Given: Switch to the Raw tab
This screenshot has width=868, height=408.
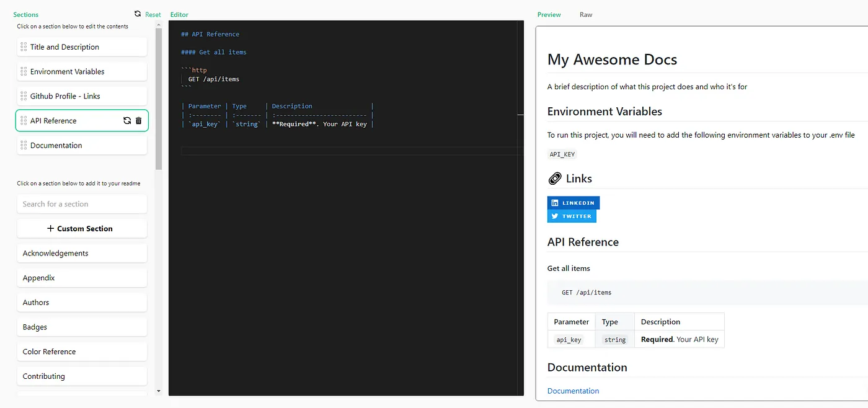Looking at the screenshot, I should 585,15.
